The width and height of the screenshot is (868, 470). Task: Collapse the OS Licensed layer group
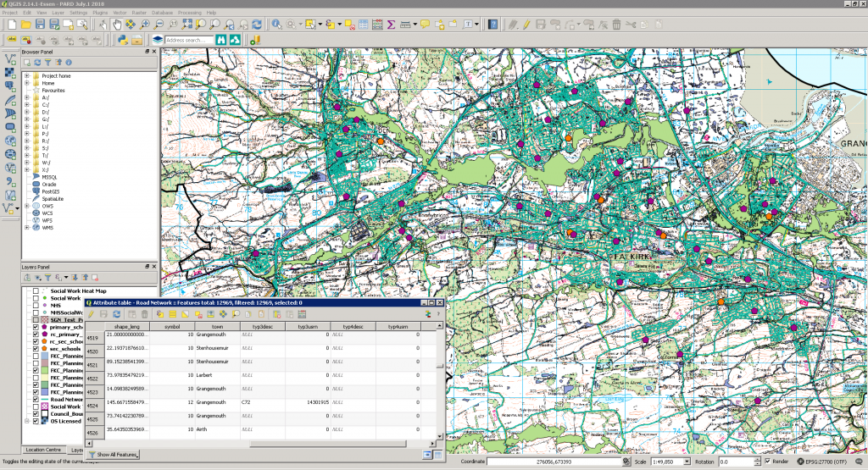(26, 421)
